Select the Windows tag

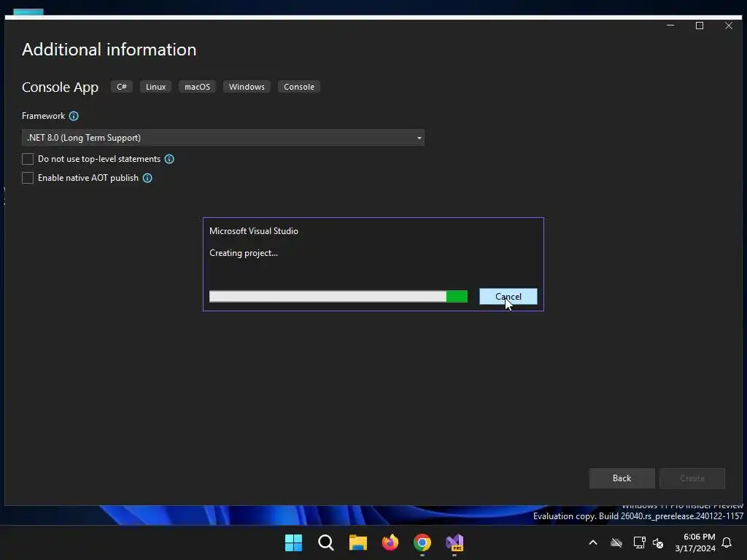point(247,87)
